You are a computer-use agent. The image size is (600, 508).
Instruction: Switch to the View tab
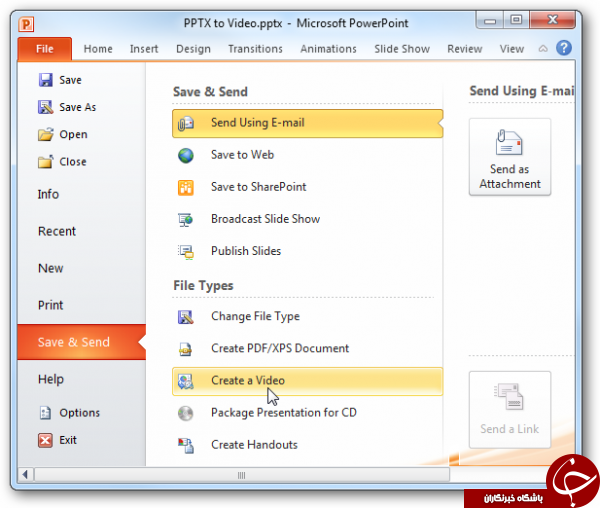click(x=512, y=49)
